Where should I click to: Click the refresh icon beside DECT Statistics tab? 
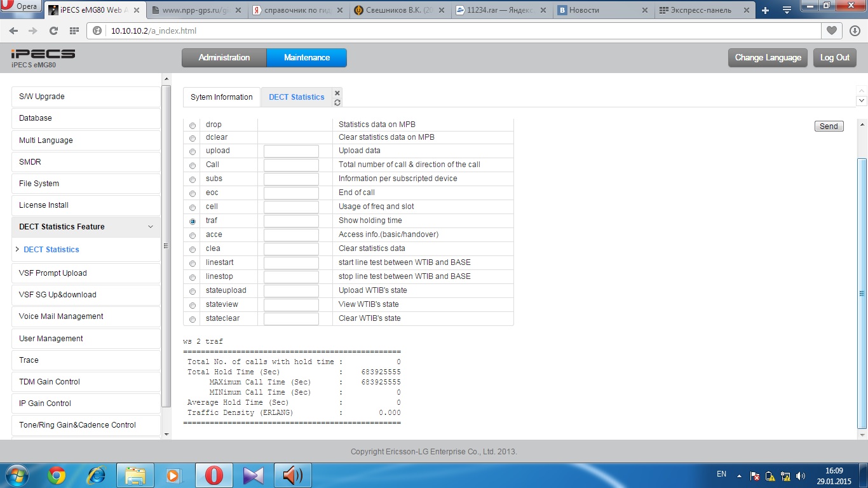(337, 102)
